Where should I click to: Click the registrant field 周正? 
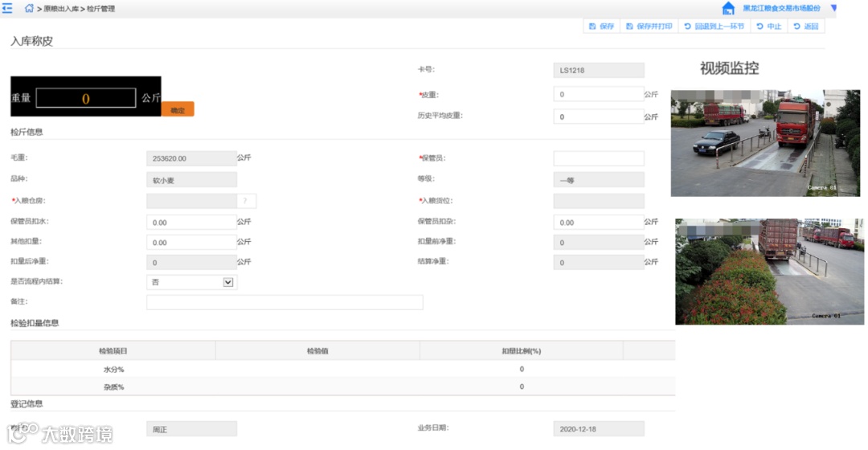click(x=191, y=429)
